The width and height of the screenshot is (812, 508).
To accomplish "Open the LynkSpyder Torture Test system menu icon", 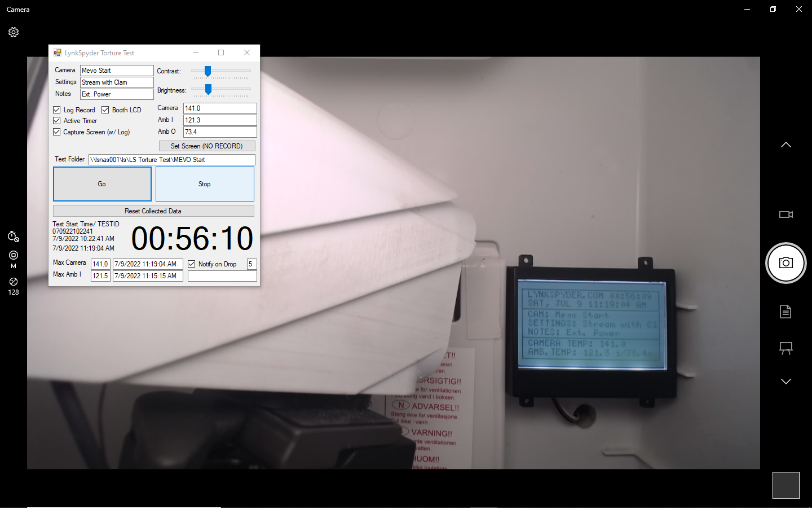I will click(57, 52).
